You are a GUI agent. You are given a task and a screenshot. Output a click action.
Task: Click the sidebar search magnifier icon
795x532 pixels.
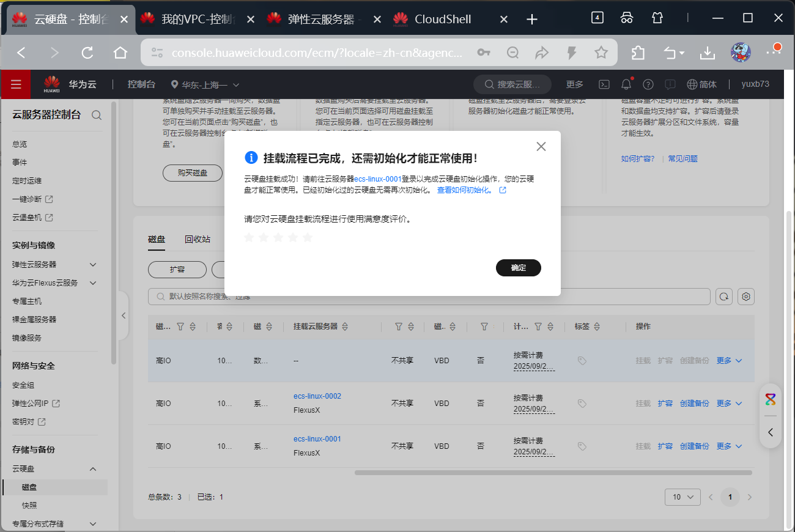pyautogui.click(x=97, y=115)
